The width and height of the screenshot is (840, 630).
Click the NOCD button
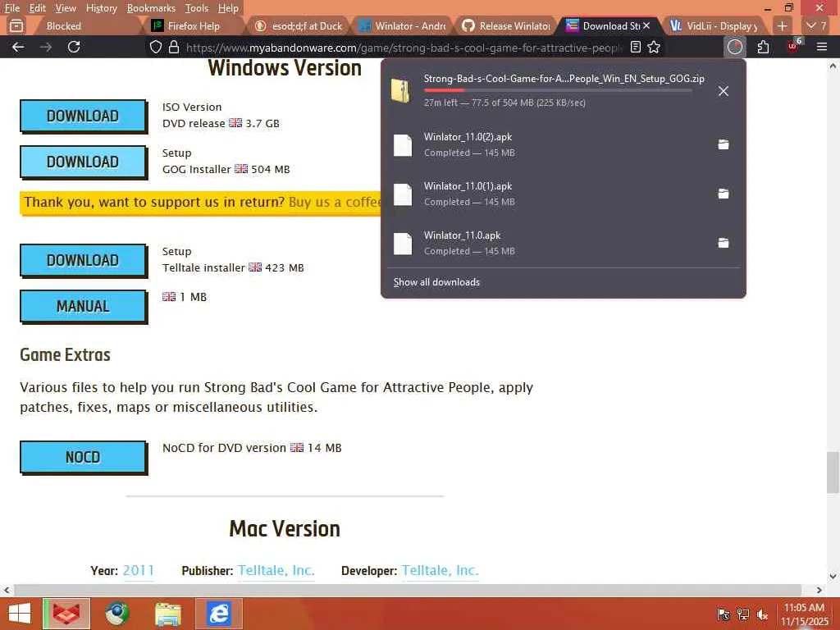83,458
